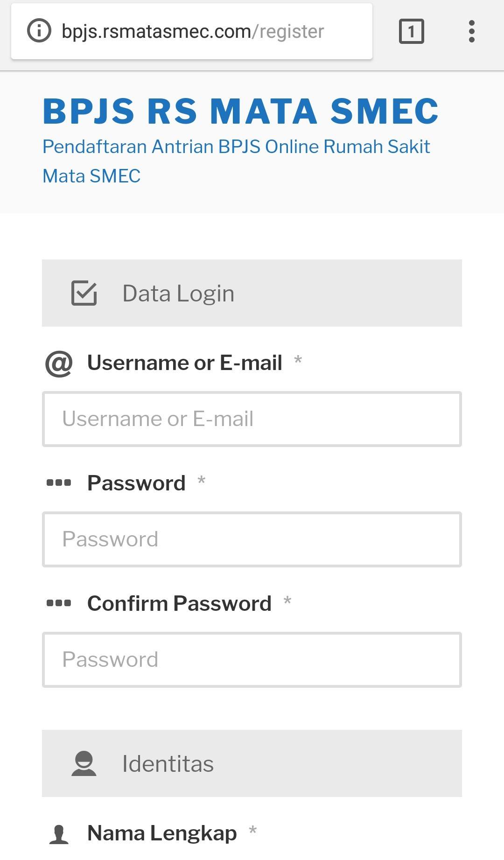Focus the Confirm Password input field

click(252, 660)
